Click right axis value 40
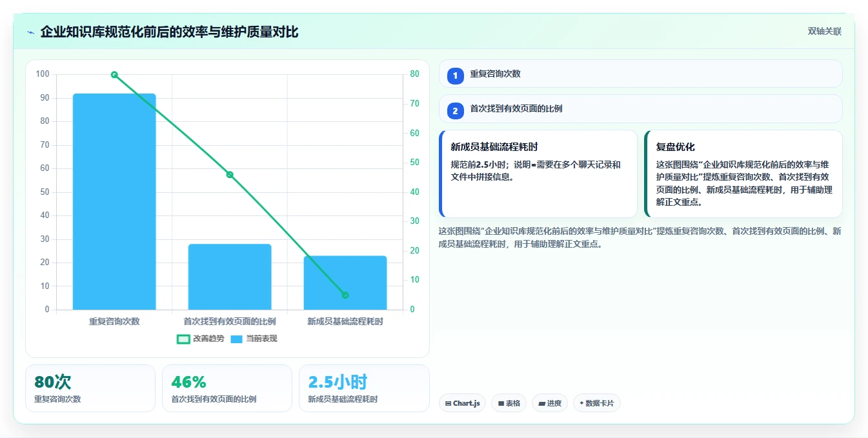 click(415, 192)
